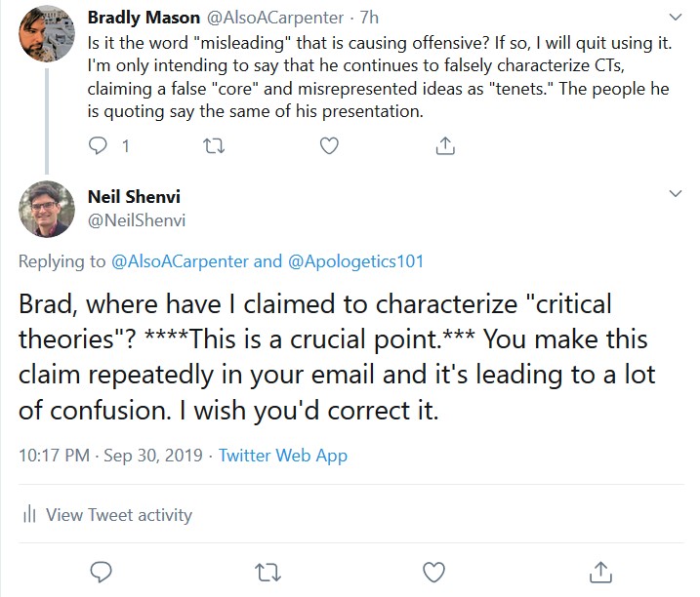
Task: Click the Twitter Web App source link
Action: [x=283, y=456]
